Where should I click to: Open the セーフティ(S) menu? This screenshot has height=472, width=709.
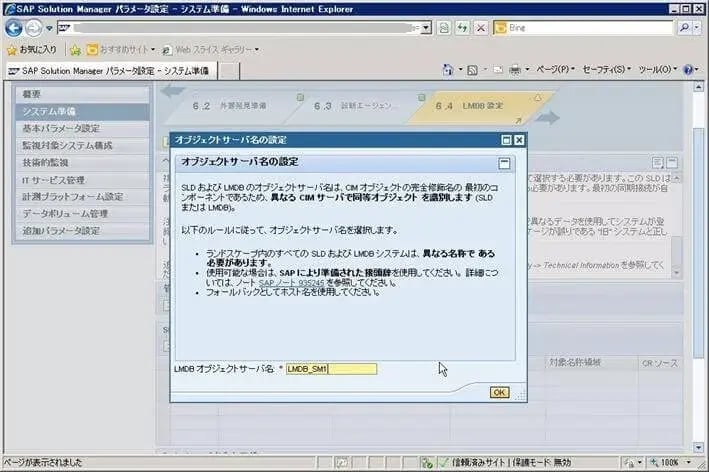pos(606,70)
